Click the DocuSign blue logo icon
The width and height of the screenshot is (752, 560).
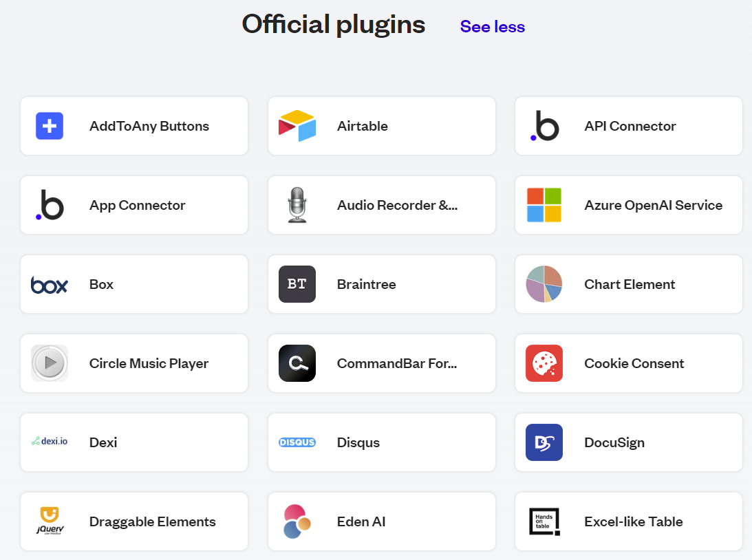tap(544, 442)
